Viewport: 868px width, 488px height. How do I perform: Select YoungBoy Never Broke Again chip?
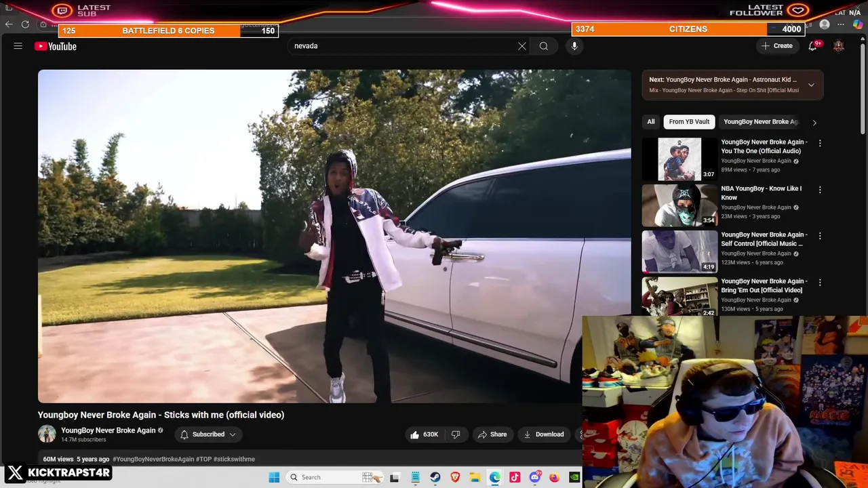tap(761, 122)
